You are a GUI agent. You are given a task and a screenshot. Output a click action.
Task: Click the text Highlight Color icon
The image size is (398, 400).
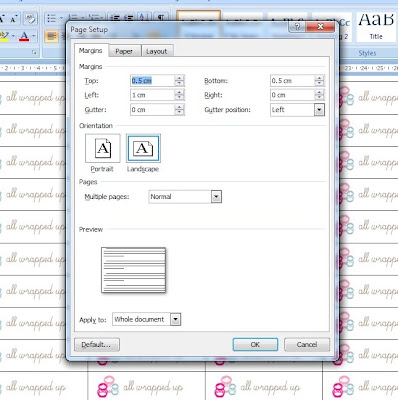coord(4,36)
